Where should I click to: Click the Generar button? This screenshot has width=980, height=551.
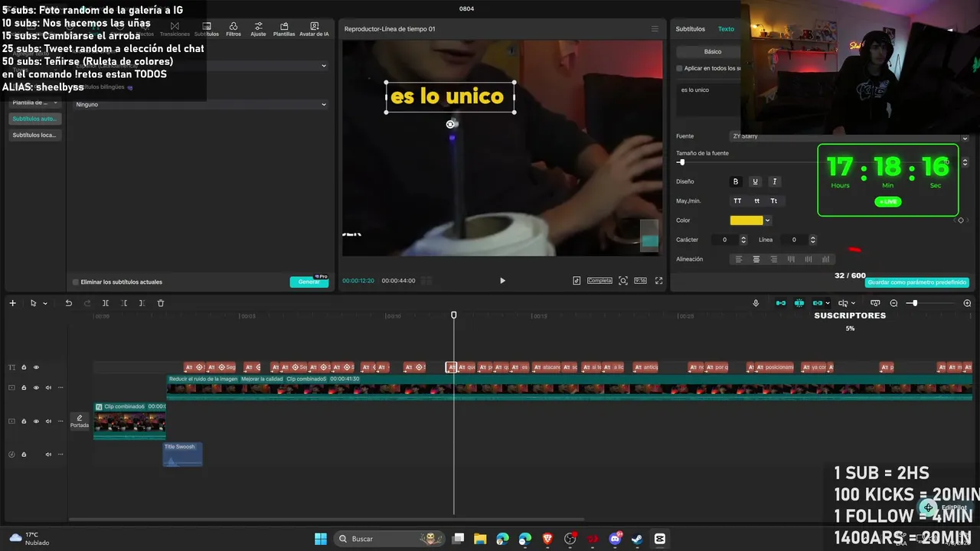click(x=309, y=282)
